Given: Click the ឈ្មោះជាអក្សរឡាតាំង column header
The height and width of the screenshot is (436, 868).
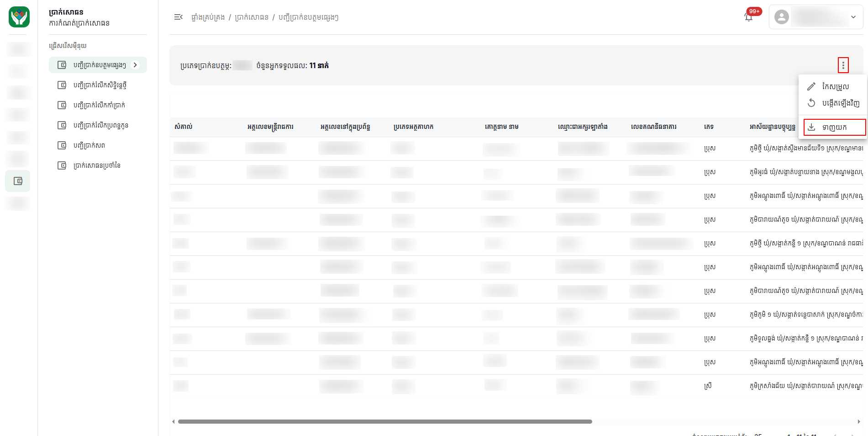Looking at the screenshot, I should click(x=583, y=127).
